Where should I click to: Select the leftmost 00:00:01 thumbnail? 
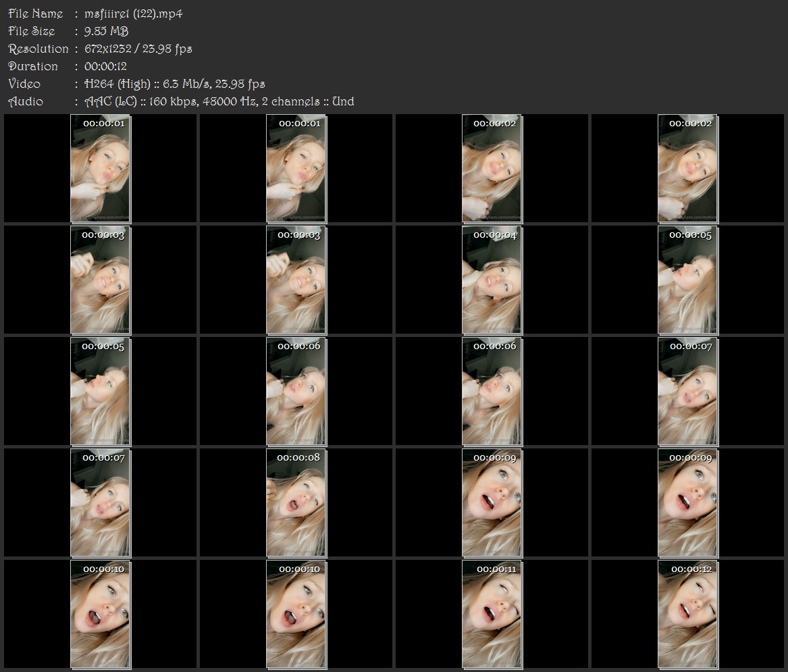pyautogui.click(x=101, y=168)
